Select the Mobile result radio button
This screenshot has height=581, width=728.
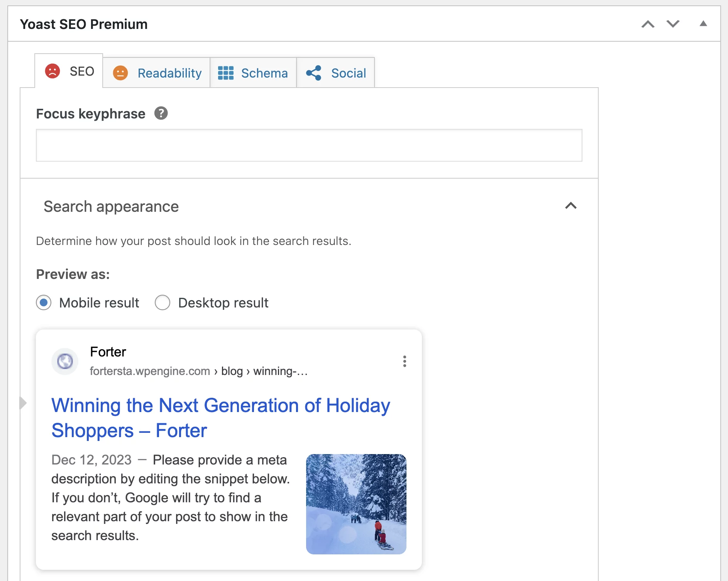[44, 303]
